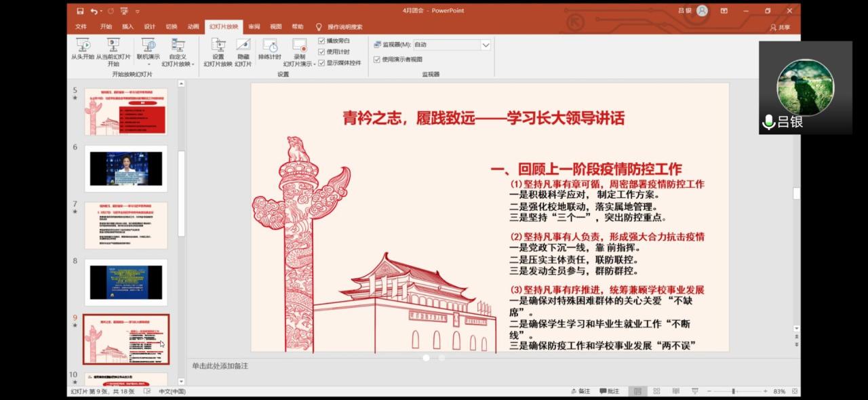Image resolution: width=868 pixels, height=400 pixels.
Task: Click the Save icon in quick access toolbar
Action: pyautogui.click(x=80, y=11)
